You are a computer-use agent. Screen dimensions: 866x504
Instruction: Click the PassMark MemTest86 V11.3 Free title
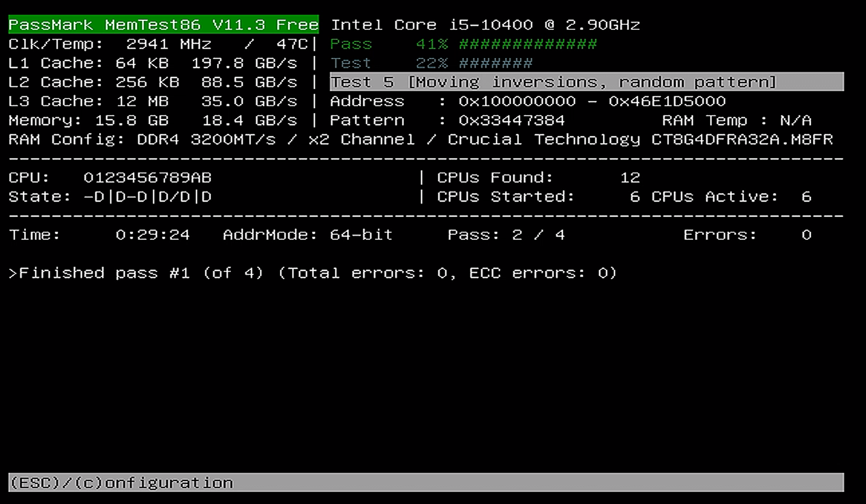163,24
